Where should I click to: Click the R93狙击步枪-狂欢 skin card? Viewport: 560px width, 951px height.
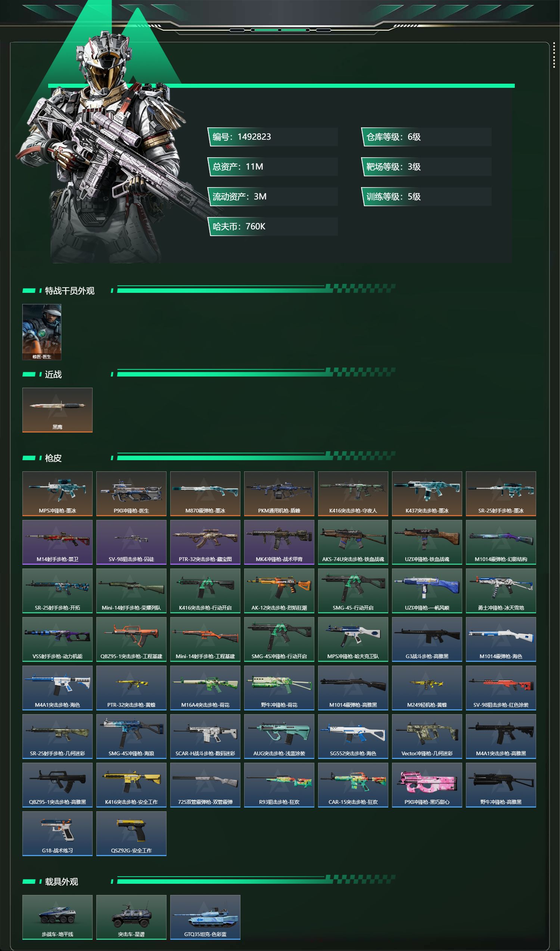279,785
